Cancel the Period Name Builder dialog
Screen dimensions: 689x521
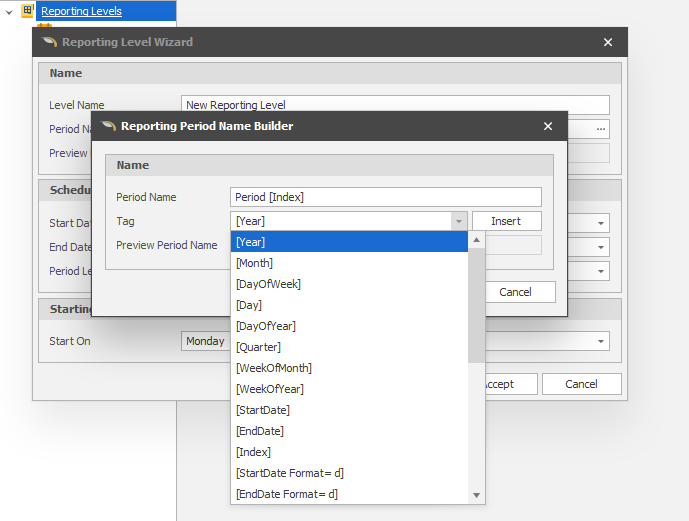pos(515,292)
